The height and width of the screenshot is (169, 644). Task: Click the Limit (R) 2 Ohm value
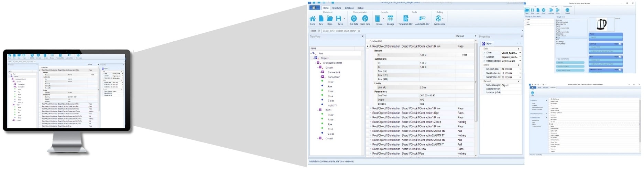point(423,87)
